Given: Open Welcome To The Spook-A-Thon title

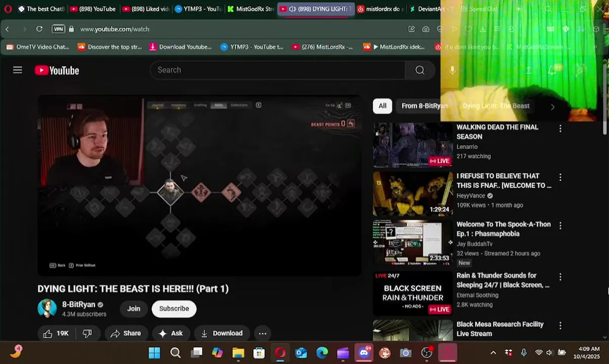Looking at the screenshot, I should point(503,229).
